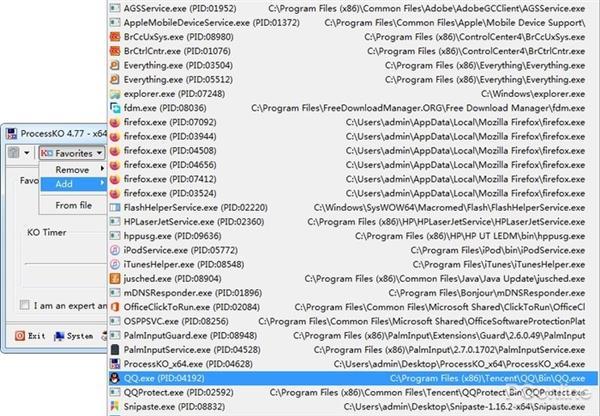Viewport: 600px width, 416px height.
Task: Click the FlashHelperService.exe icon
Action: [115, 207]
